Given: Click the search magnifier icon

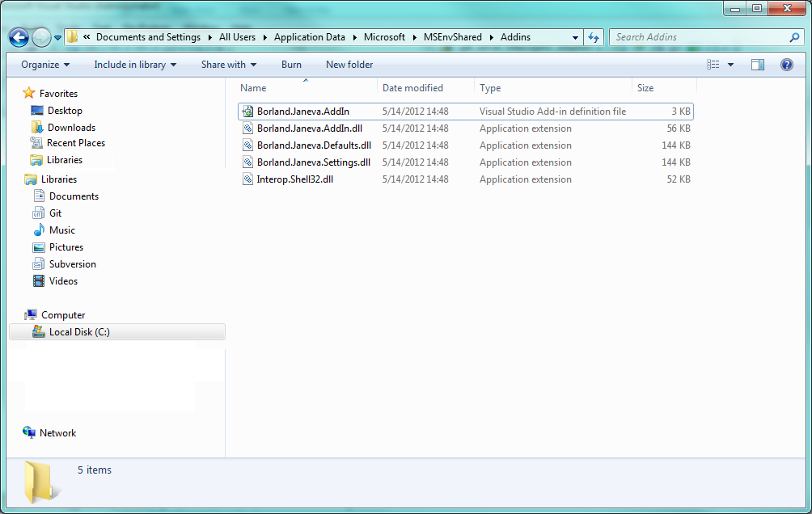Looking at the screenshot, I should [x=794, y=37].
